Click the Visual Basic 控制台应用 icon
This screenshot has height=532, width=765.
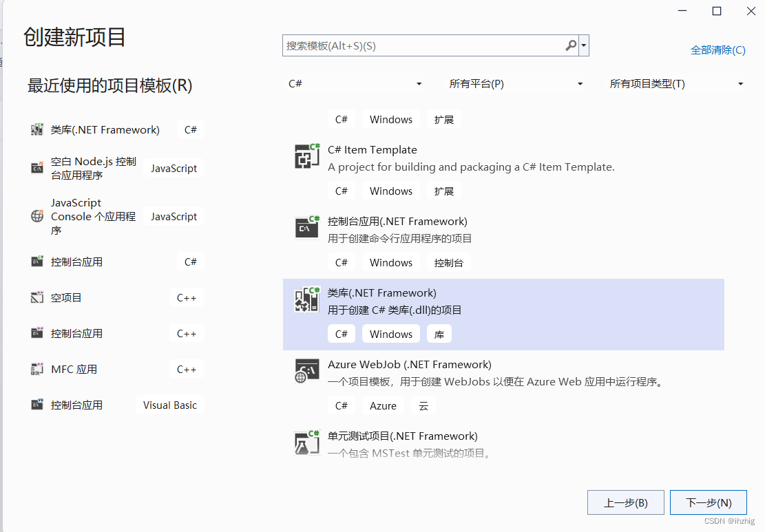[x=37, y=405]
